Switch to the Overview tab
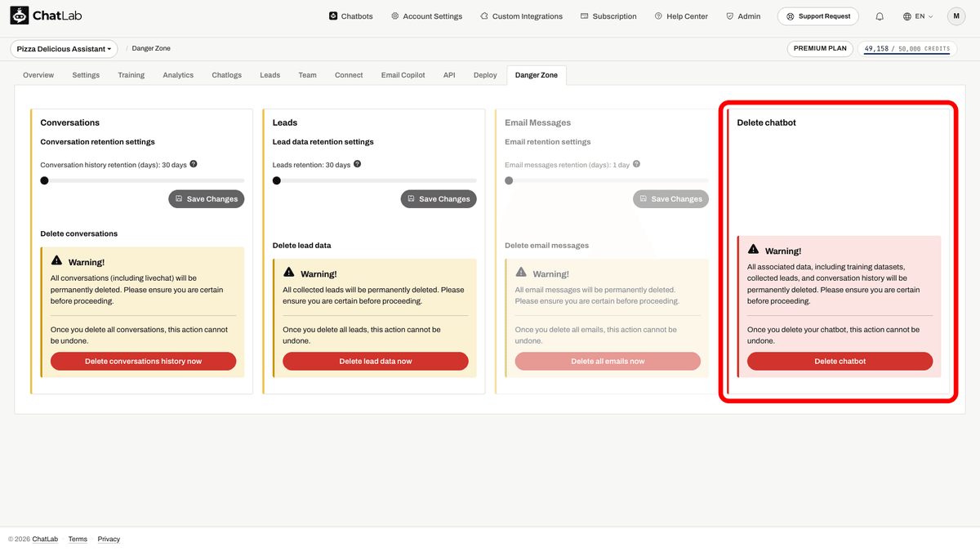Image resolution: width=980 pixels, height=551 pixels. [38, 75]
